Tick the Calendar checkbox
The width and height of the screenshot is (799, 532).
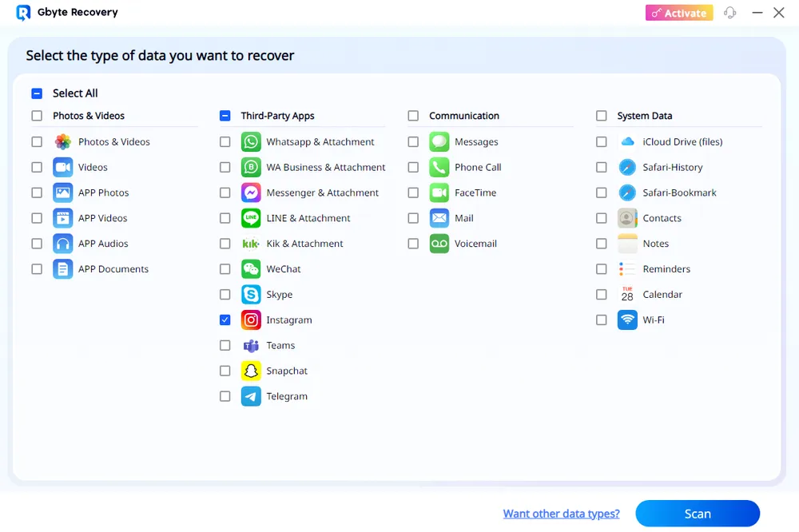(602, 295)
